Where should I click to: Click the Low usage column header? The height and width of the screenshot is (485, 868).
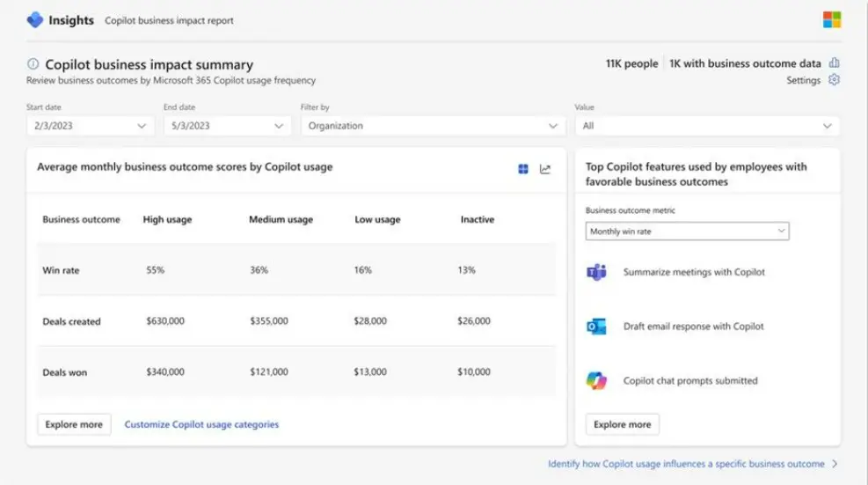tap(377, 219)
